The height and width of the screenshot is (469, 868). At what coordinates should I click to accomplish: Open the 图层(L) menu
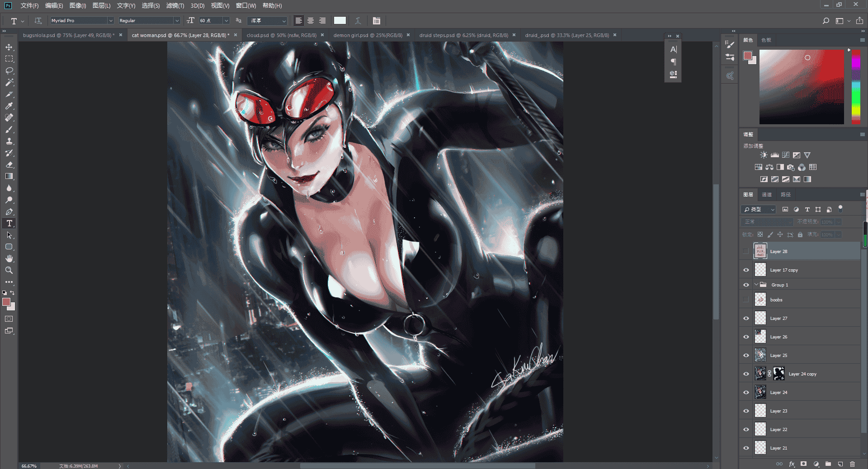[x=101, y=5]
